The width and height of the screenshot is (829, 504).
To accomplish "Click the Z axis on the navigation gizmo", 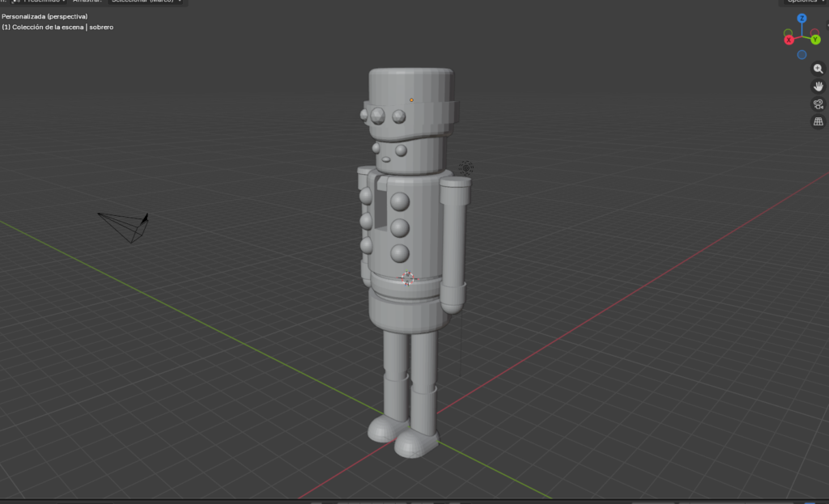I will pyautogui.click(x=802, y=19).
